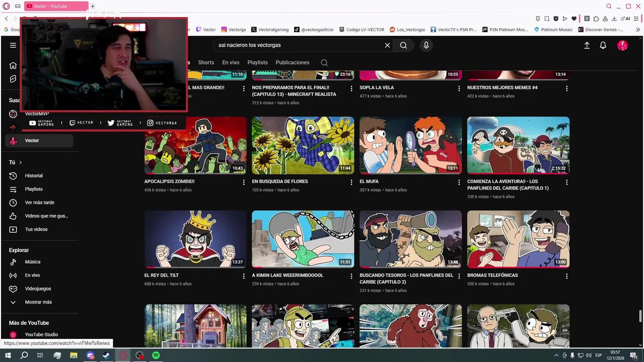The image size is (644, 362).
Task: Click Opera snapshot capture icon
Action: 547,19
